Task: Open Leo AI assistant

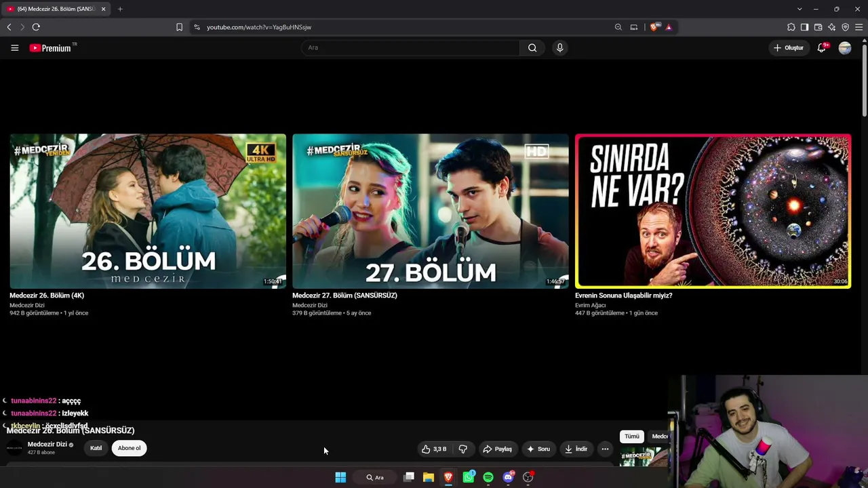Action: [x=831, y=27]
